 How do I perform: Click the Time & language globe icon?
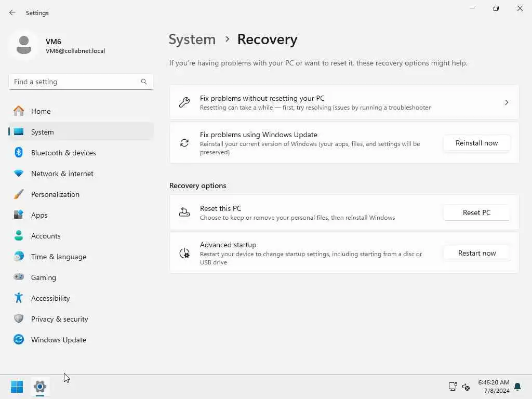(x=19, y=256)
